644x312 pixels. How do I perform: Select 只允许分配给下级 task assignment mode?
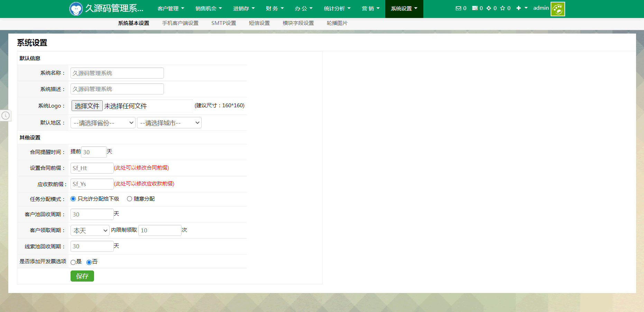[x=73, y=199]
